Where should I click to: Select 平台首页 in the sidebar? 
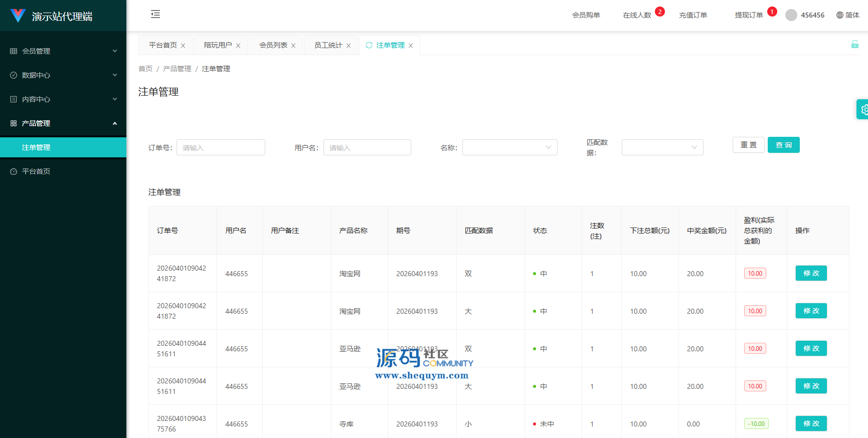pos(36,171)
